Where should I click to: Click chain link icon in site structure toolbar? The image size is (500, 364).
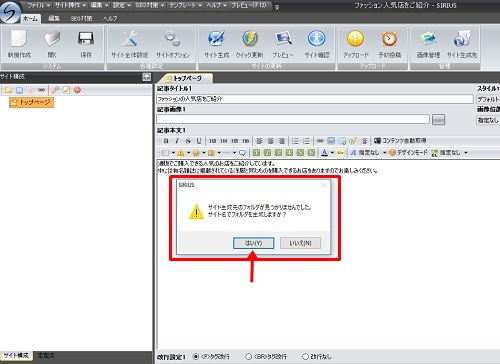[x=41, y=90]
